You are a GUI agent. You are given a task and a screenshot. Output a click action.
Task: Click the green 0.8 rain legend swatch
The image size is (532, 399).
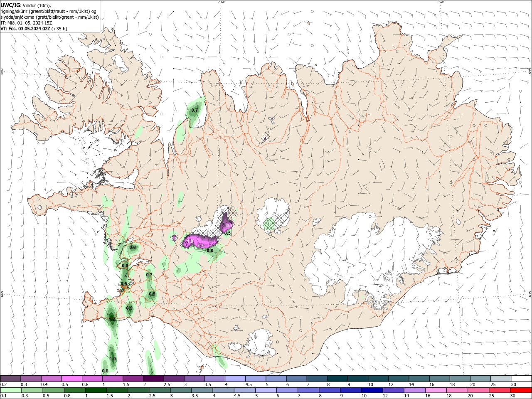(74, 390)
